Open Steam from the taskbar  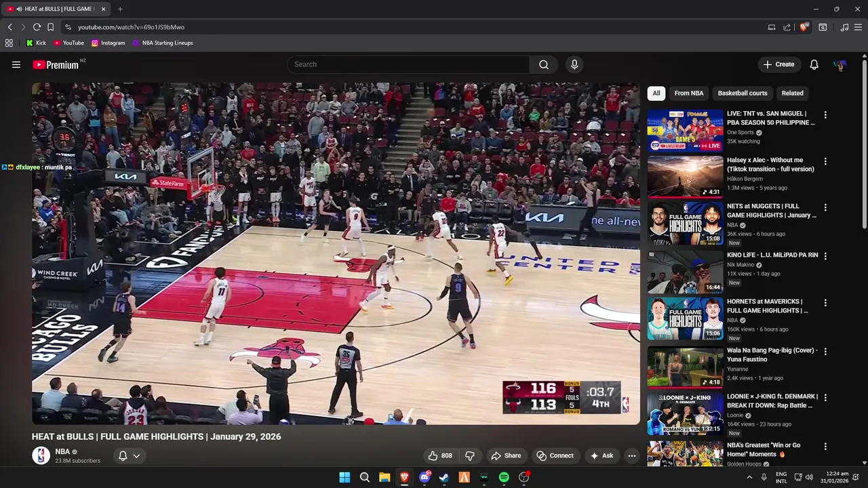pos(444,477)
